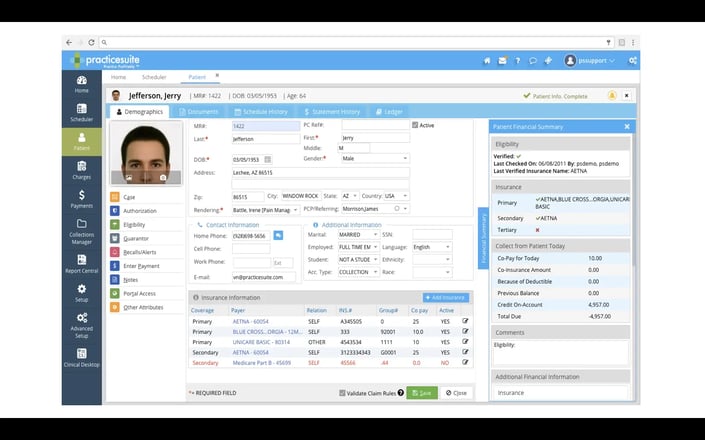Open the Country dropdown
This screenshot has width=705, height=440.
click(396, 196)
